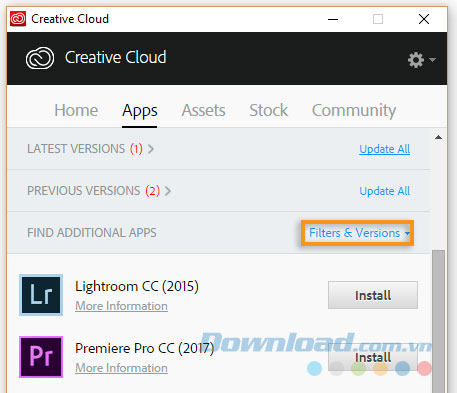Click the Premiere Pro CC (2017) title
Viewport: 457px width, 393px height.
[144, 348]
